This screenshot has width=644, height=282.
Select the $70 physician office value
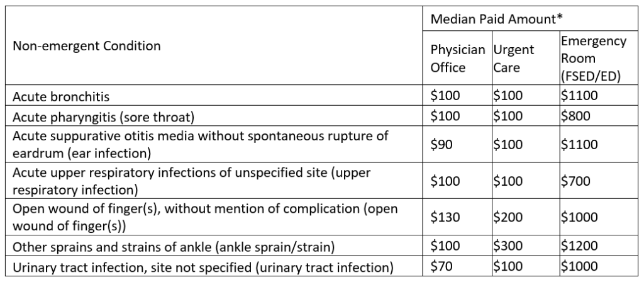click(441, 266)
